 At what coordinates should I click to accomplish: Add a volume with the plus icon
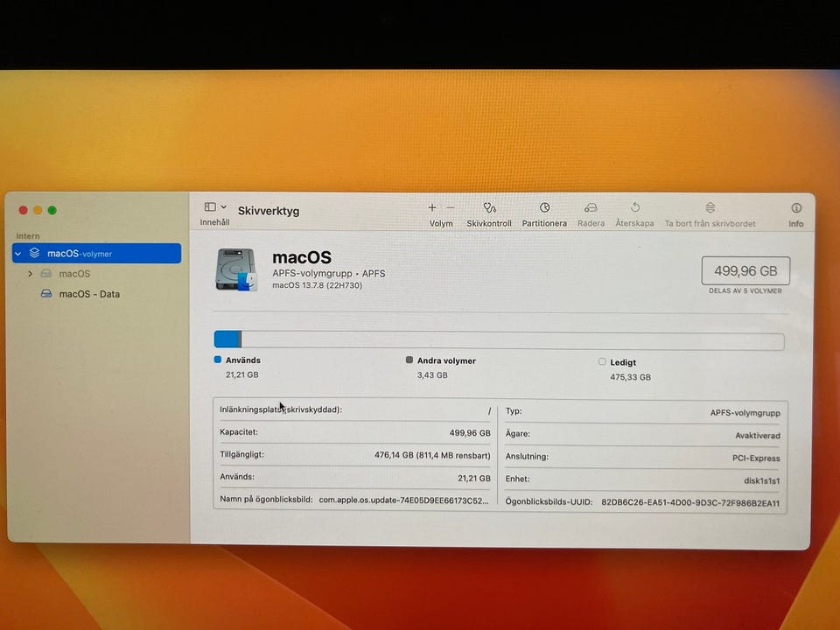432,207
